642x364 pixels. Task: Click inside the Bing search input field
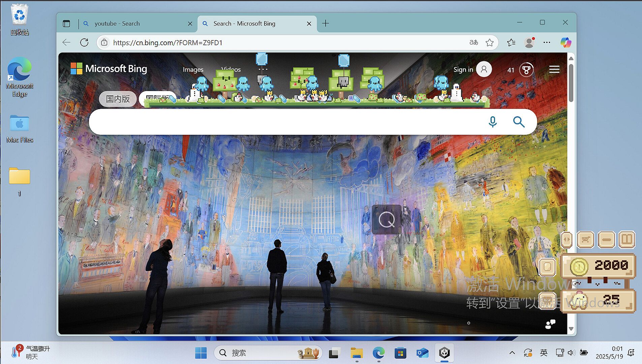[286, 122]
